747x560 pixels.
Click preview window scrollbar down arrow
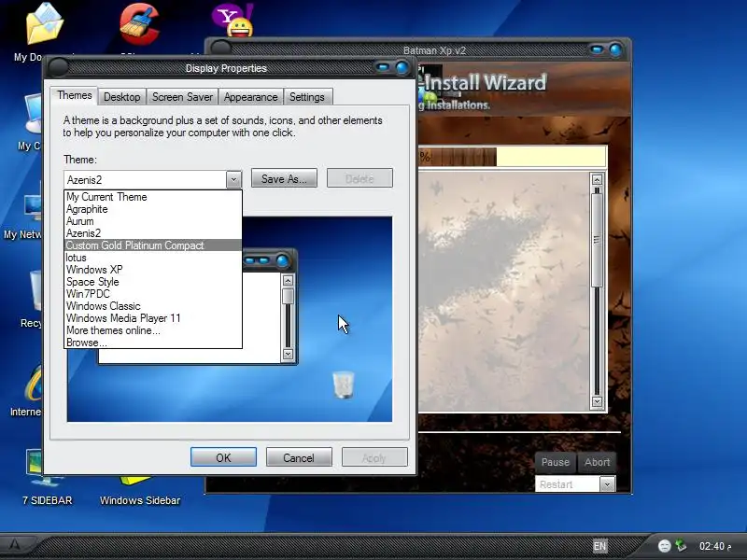(288, 354)
